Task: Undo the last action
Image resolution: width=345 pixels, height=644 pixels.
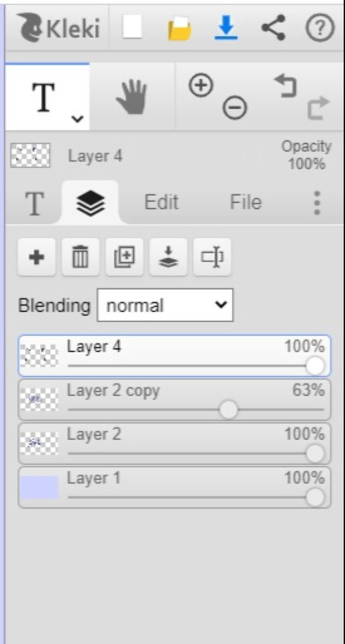Action: click(286, 85)
